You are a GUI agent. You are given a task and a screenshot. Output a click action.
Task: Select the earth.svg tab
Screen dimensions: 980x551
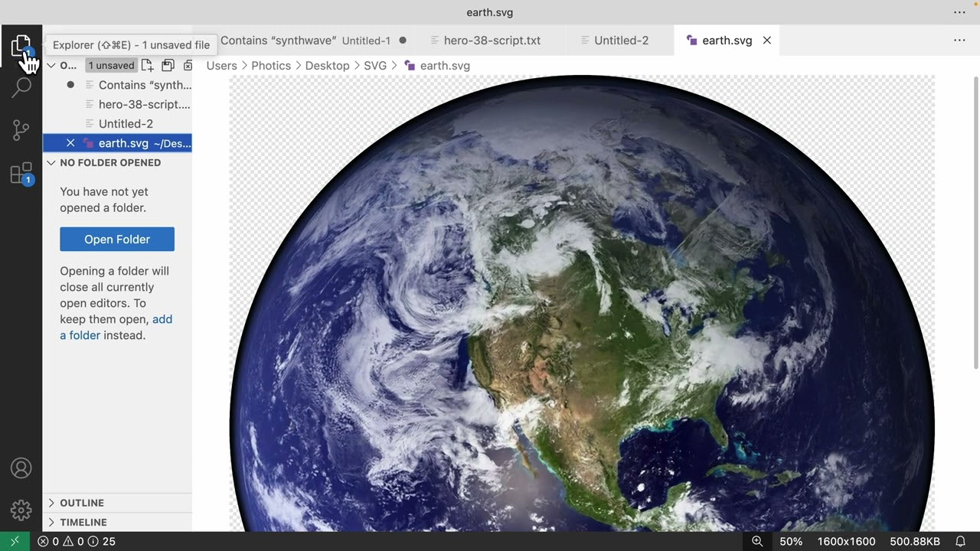coord(727,41)
